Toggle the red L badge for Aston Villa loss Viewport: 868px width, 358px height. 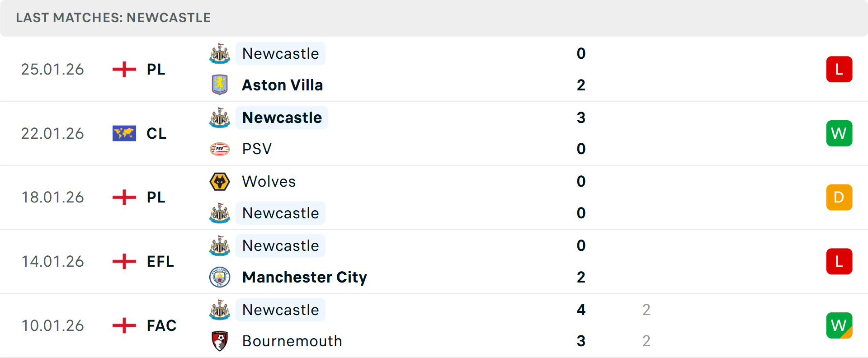[x=839, y=69]
